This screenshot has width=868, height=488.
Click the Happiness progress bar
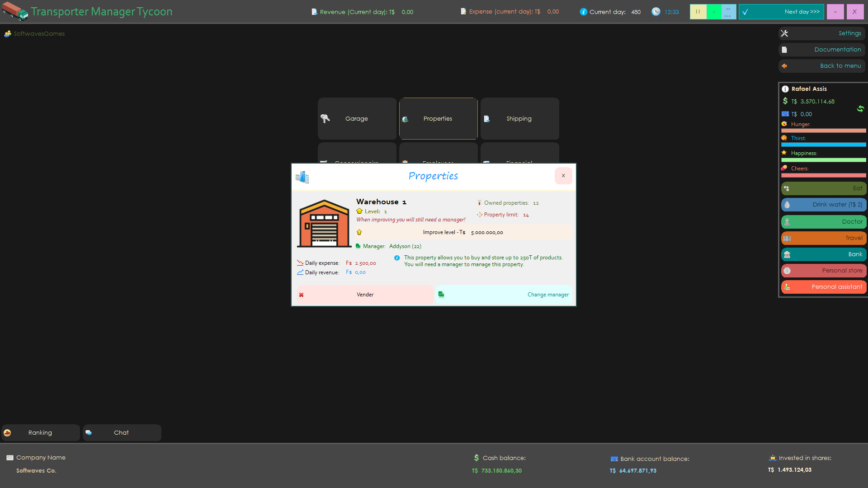point(823,160)
